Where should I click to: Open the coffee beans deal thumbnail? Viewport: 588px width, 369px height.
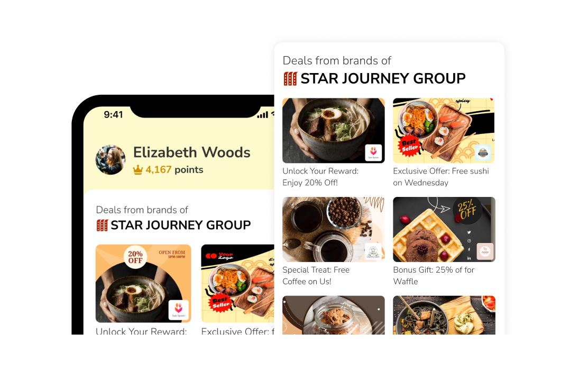point(333,229)
